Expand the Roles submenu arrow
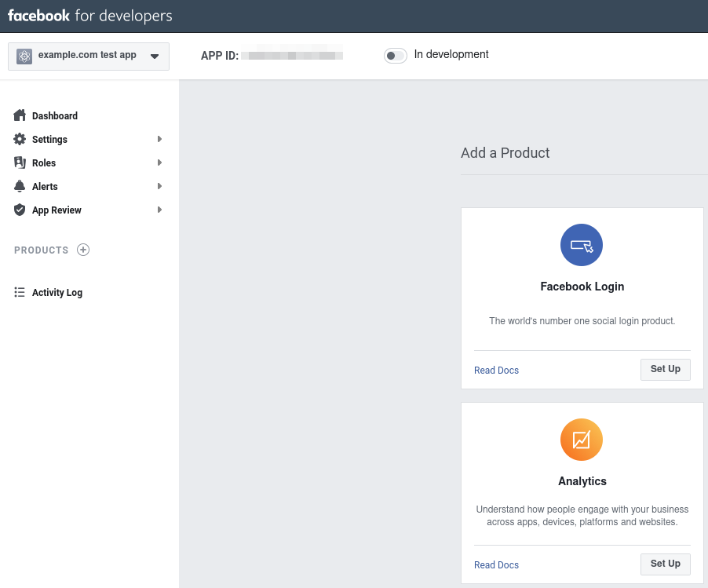 pos(159,163)
